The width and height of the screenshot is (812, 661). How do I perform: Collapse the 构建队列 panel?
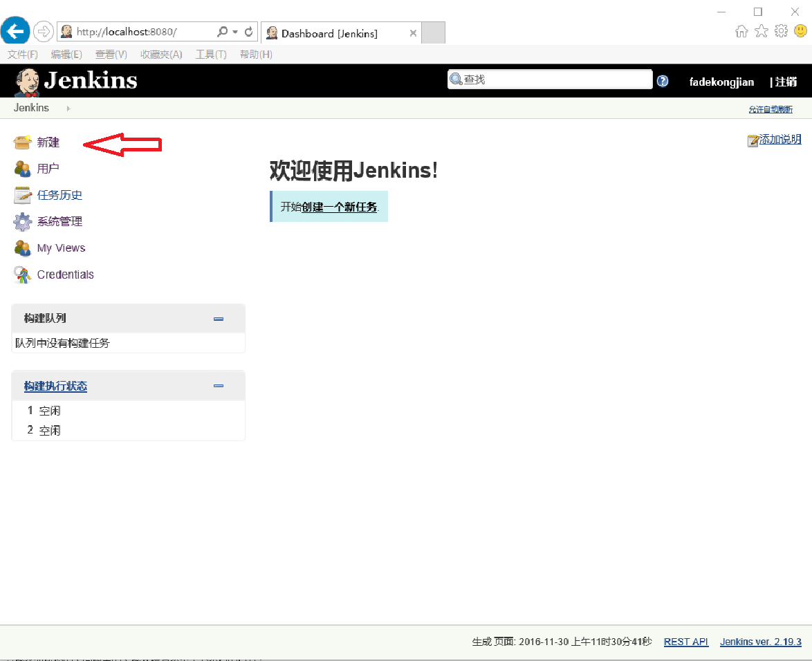pos(219,319)
